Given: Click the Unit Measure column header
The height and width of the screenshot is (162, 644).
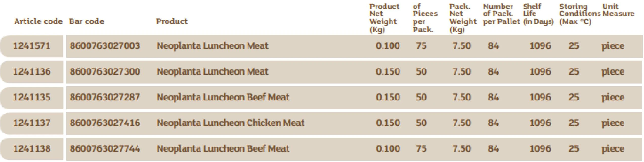Looking at the screenshot, I should [x=618, y=10].
